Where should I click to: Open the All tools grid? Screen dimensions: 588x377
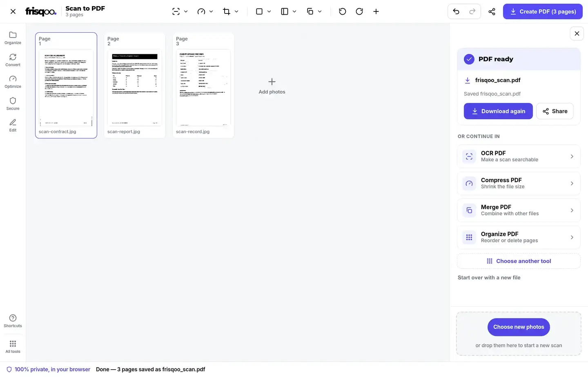click(13, 346)
